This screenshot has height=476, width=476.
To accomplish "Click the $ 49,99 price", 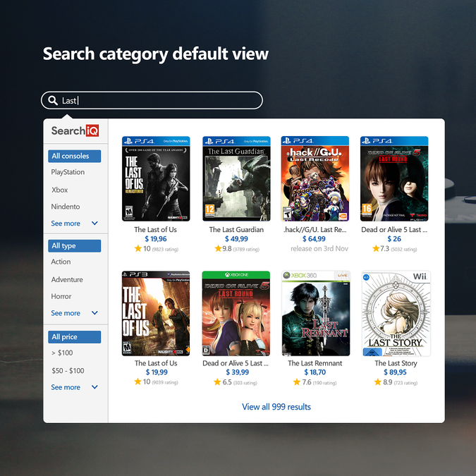I will 236,239.
